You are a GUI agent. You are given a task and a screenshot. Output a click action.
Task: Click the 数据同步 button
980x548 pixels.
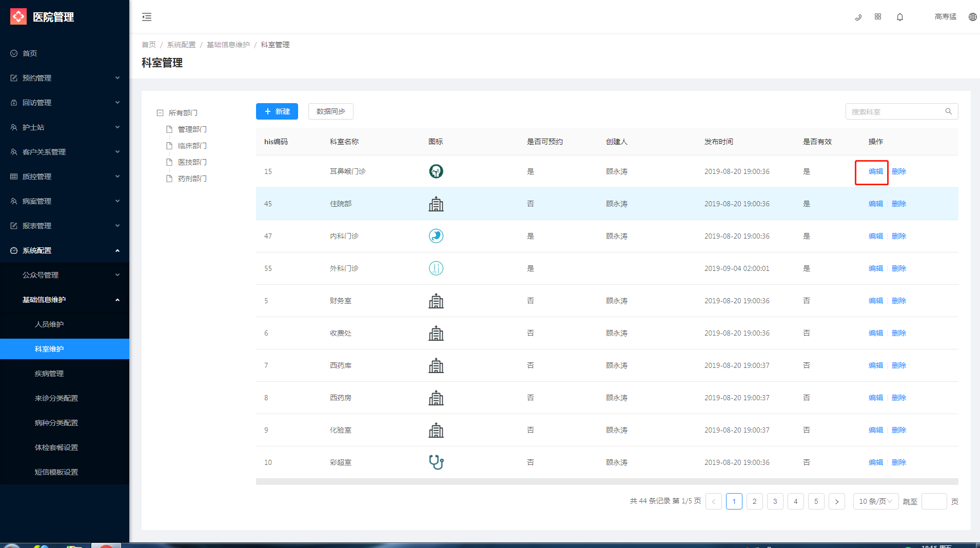pyautogui.click(x=331, y=111)
